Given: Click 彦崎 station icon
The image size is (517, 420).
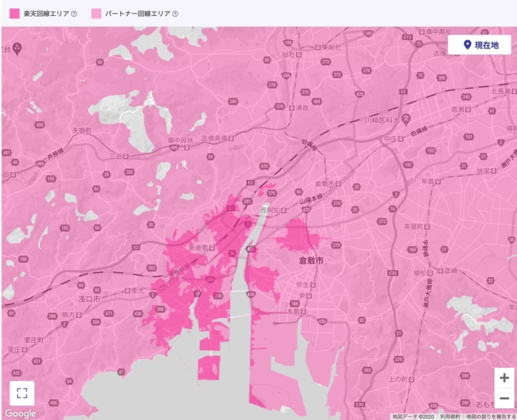Looking at the screenshot, I should pos(440,271).
